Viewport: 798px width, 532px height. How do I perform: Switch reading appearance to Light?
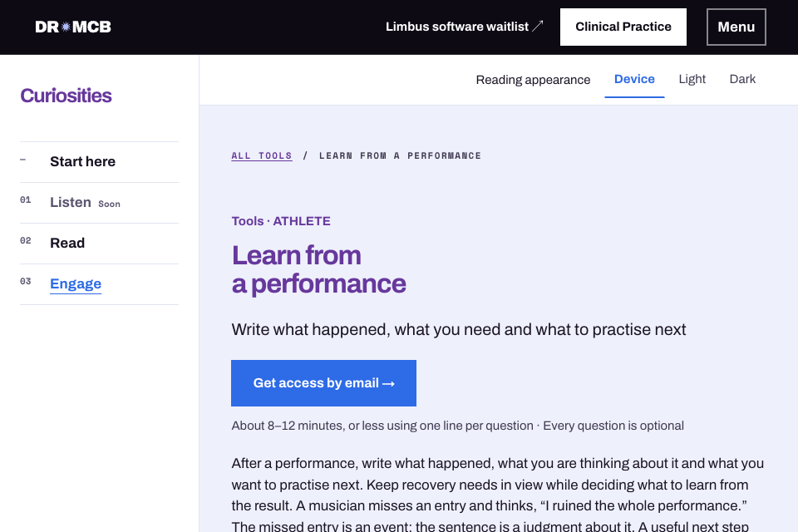(692, 80)
